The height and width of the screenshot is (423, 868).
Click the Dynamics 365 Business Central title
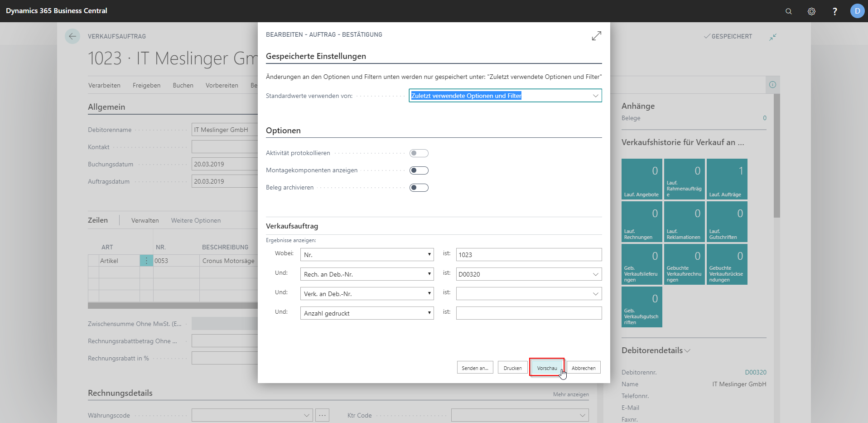point(57,11)
